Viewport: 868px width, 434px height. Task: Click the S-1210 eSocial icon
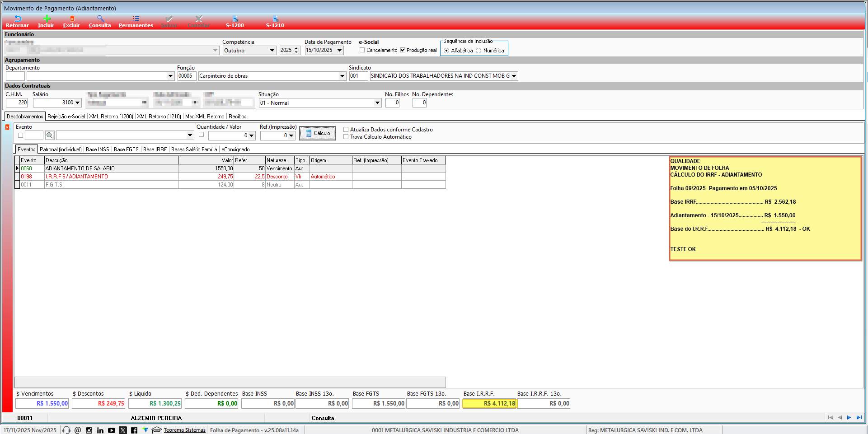(x=275, y=19)
